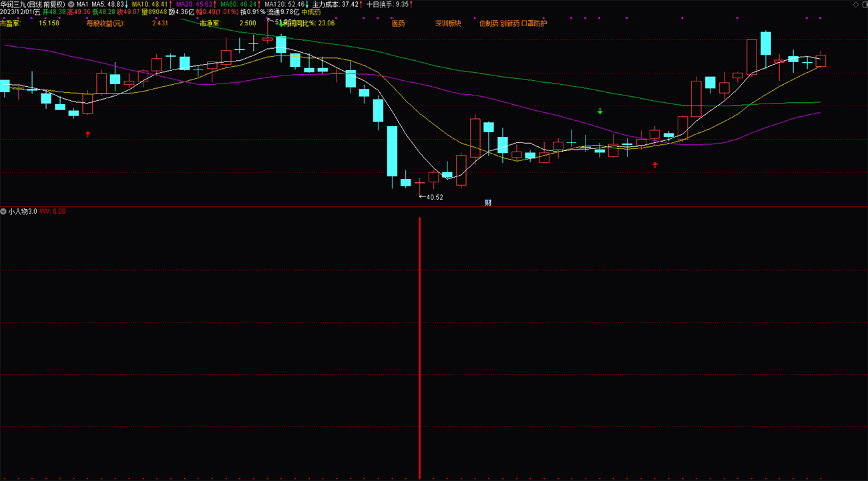Open the 口罩防护 concept link
This screenshot has height=481, width=868.
click(534, 23)
